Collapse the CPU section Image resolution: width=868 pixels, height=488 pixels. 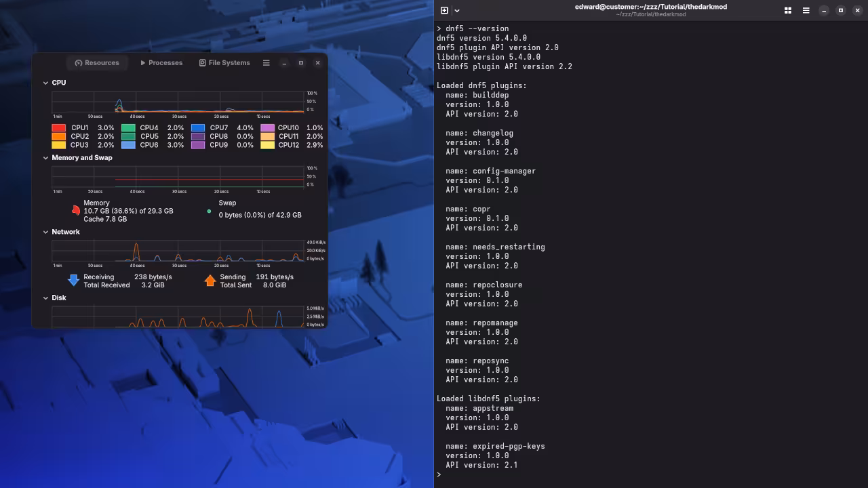(x=45, y=82)
